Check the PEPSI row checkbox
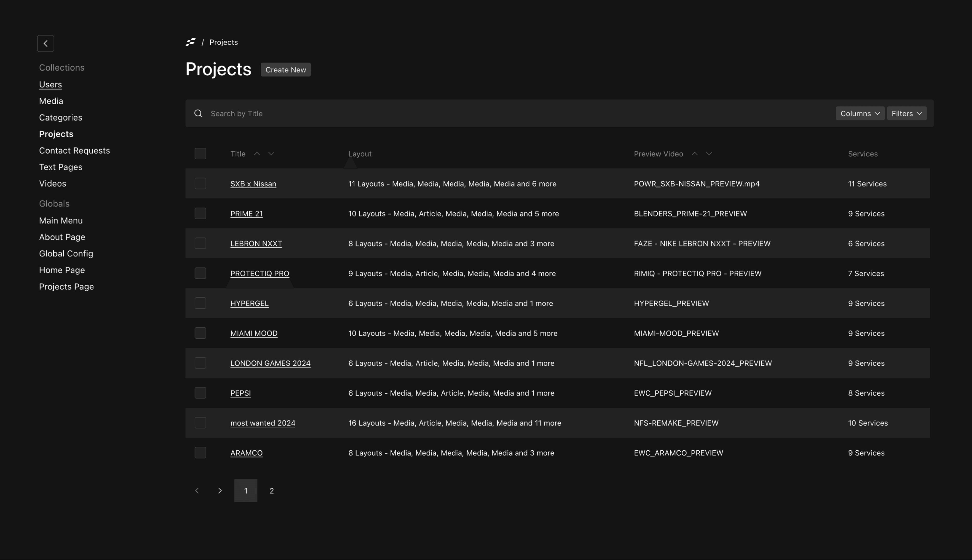This screenshot has width=972, height=560. (200, 393)
